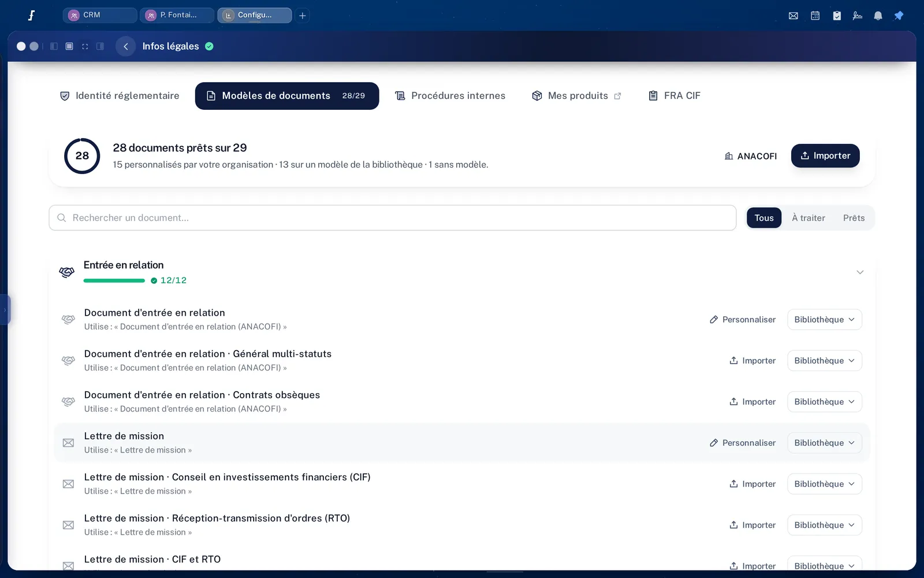Open Bibliothèque dropdown for Réception-transmission d'ordres row

pos(825,525)
